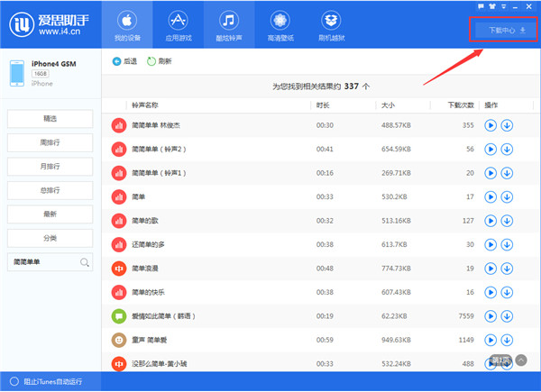Download ringtone 简单的歌
Viewport: 541px width, 392px height.
[x=507, y=221]
